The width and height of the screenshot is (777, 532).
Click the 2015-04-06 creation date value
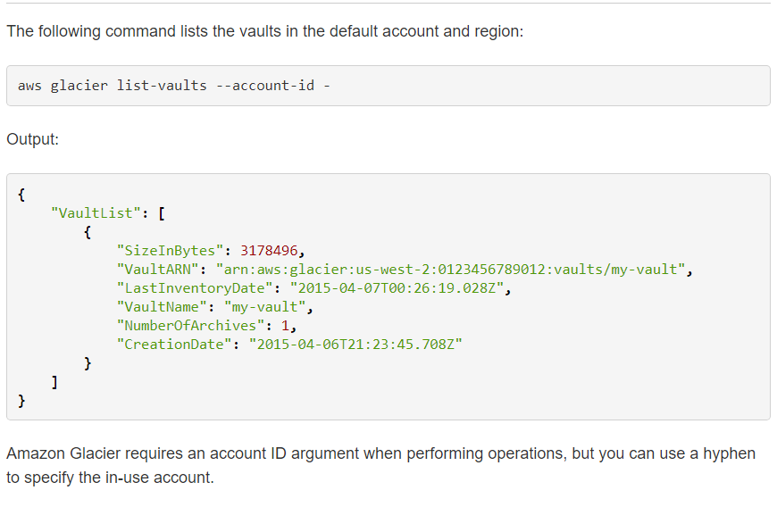coord(355,345)
